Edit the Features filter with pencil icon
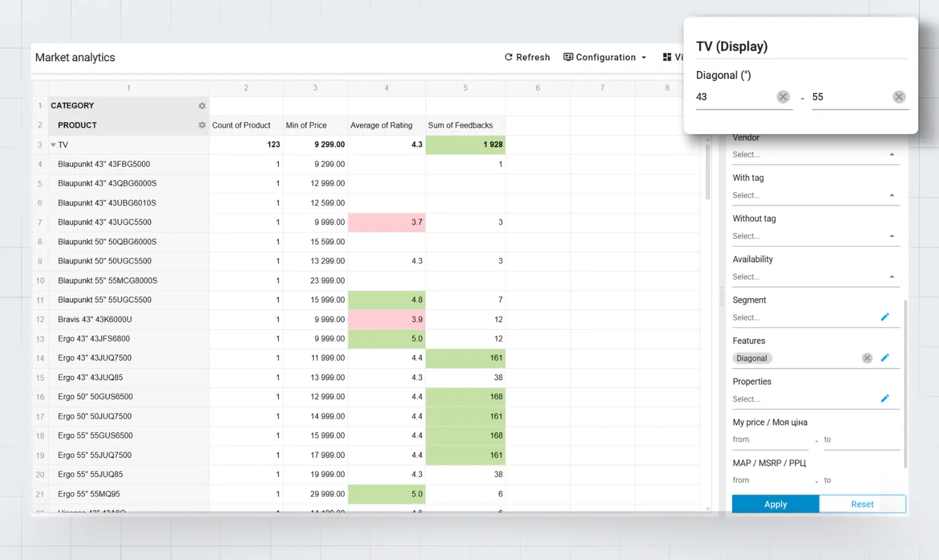Screen dimensions: 939x560 click(885, 357)
